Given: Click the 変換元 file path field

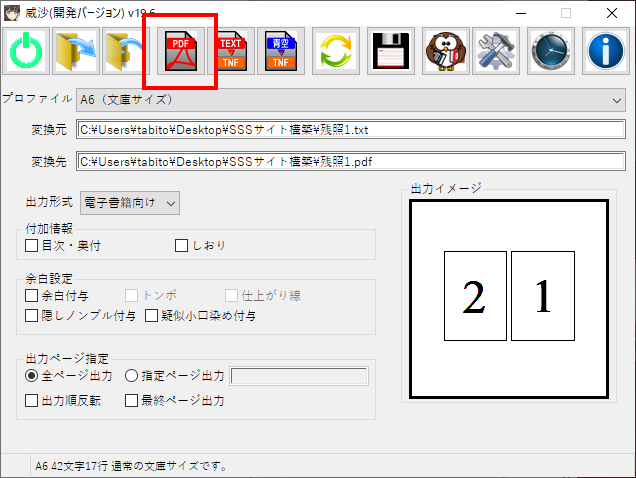Looking at the screenshot, I should [x=351, y=130].
